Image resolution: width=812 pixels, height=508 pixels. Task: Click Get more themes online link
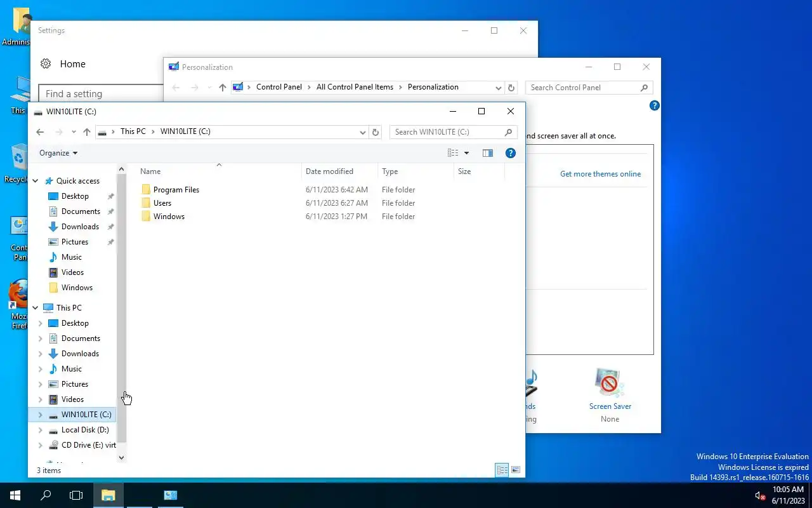(x=600, y=174)
